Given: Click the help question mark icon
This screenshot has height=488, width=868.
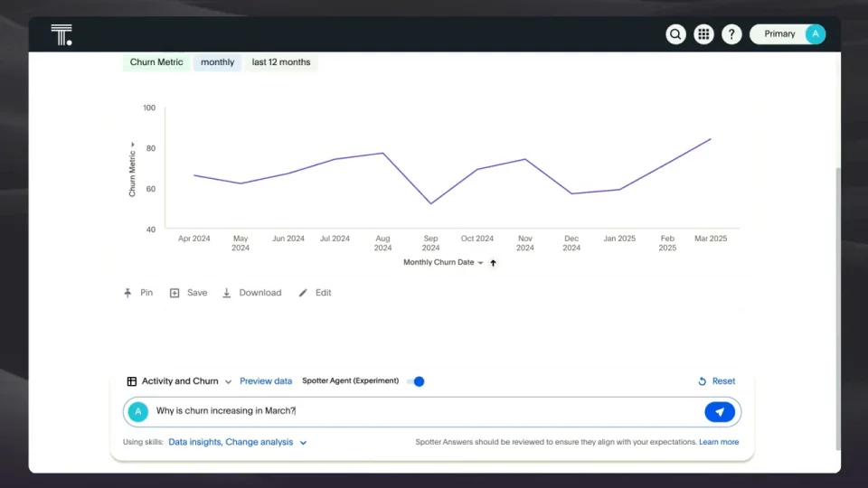Looking at the screenshot, I should click(731, 34).
